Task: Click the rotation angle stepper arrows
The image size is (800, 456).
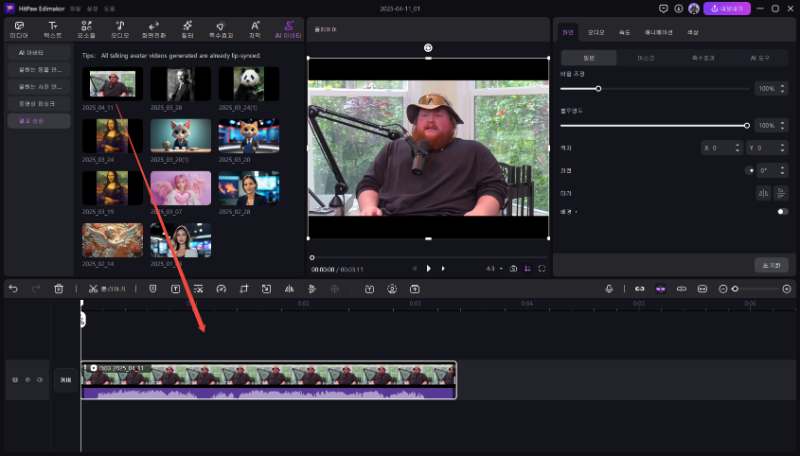Action: pyautogui.click(x=782, y=170)
